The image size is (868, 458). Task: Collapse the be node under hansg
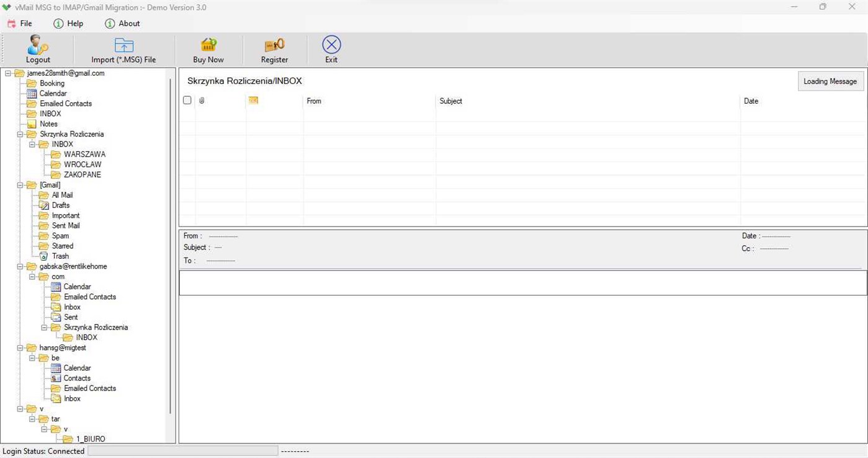point(32,358)
